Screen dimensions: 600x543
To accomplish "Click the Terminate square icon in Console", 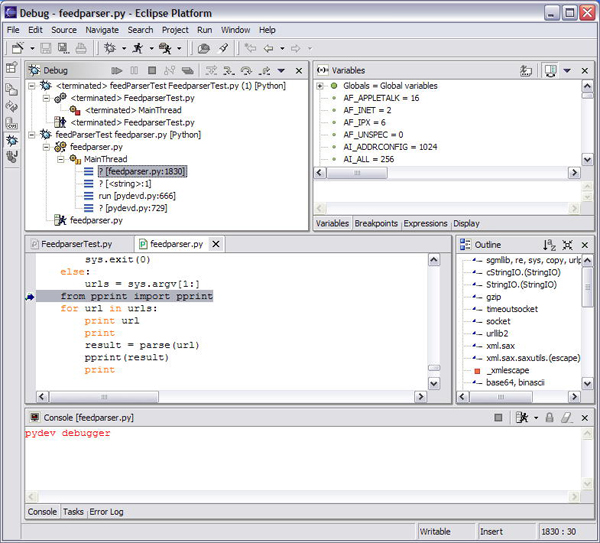I will click(x=498, y=417).
